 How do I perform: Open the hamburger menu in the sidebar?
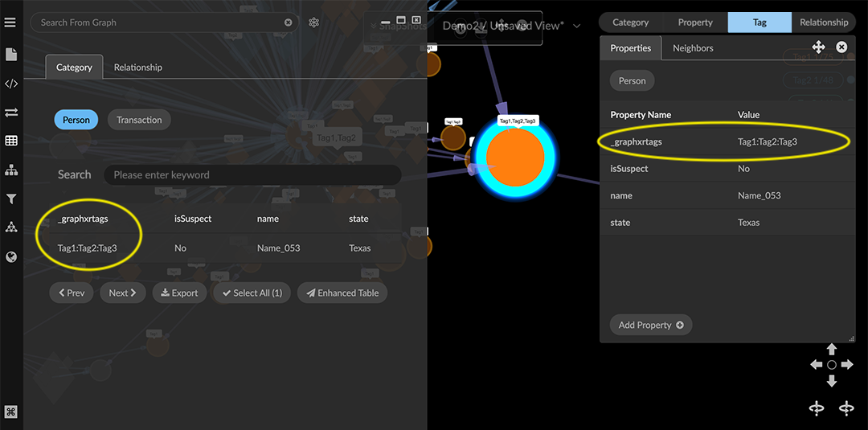10,23
